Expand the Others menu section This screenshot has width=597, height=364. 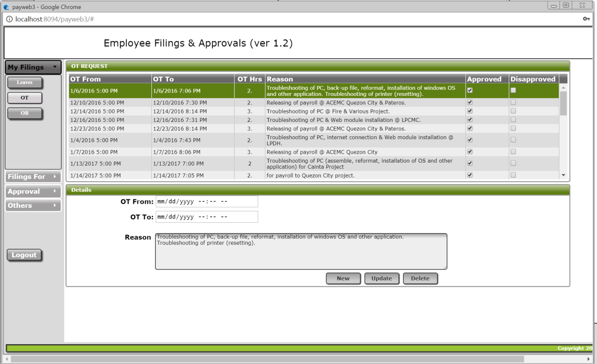33,205
